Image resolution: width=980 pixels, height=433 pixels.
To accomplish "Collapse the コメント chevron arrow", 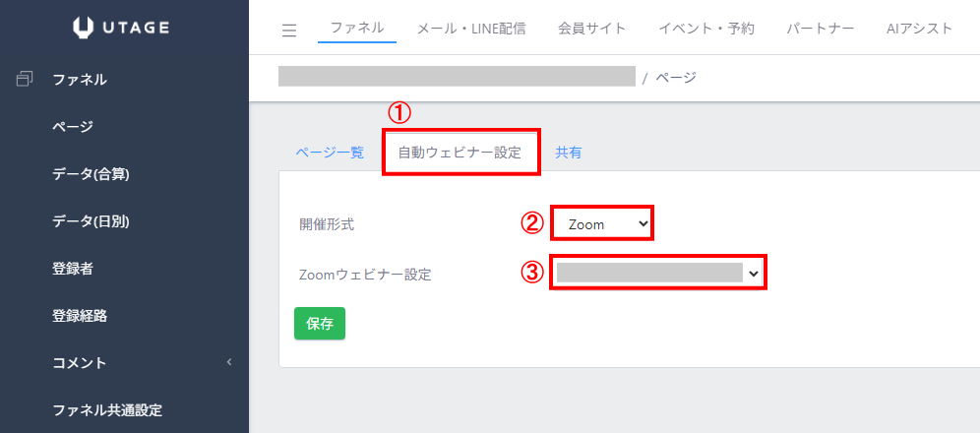I will click(229, 362).
